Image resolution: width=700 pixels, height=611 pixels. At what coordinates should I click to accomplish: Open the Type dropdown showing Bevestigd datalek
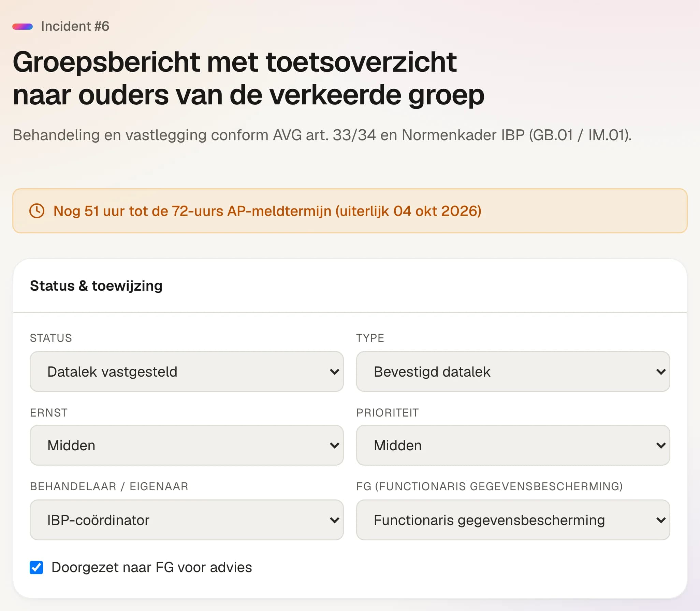click(513, 372)
